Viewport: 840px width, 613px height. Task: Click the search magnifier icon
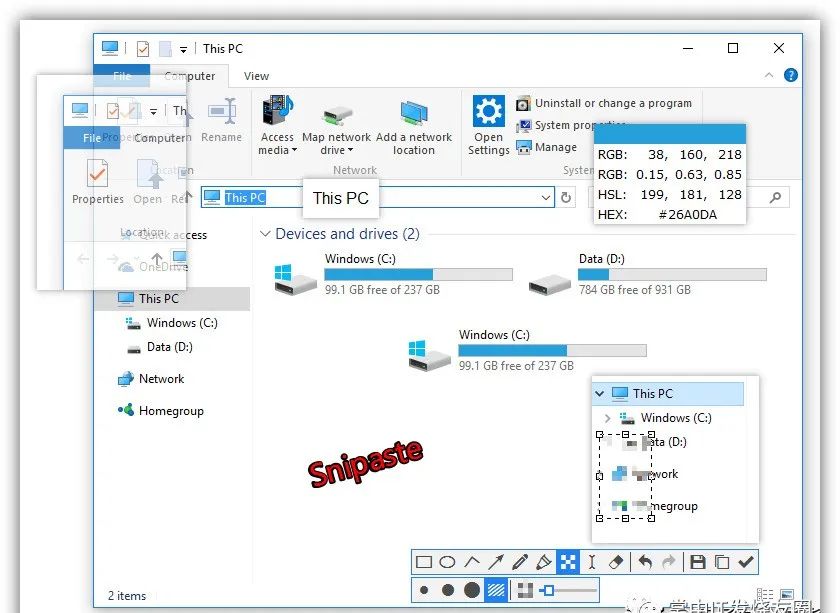coord(775,198)
